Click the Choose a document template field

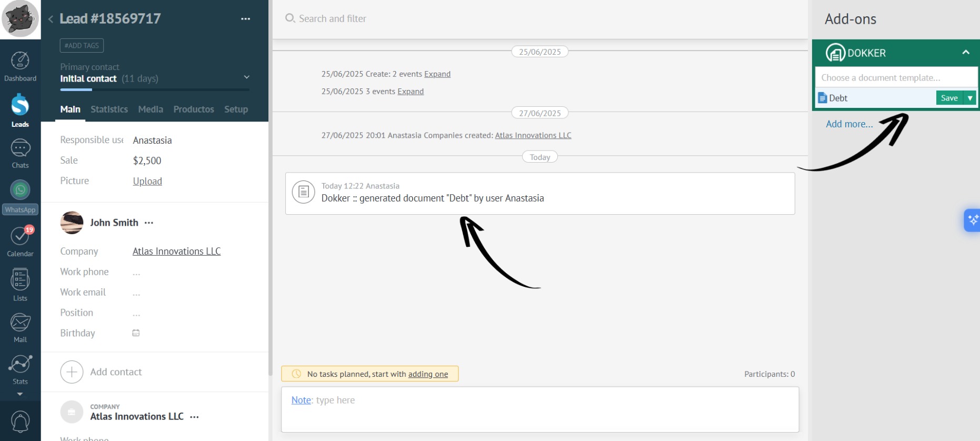click(x=896, y=78)
